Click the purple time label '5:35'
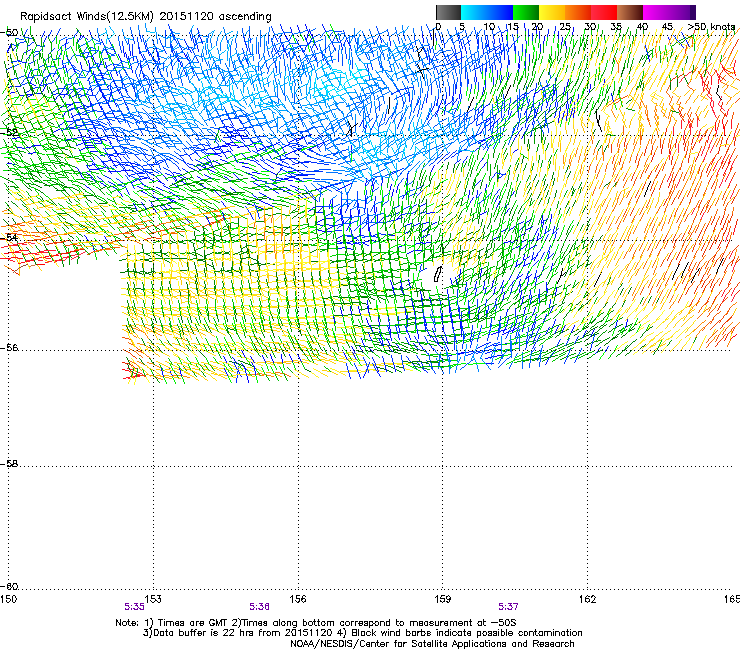The image size is (740, 650). point(134,607)
